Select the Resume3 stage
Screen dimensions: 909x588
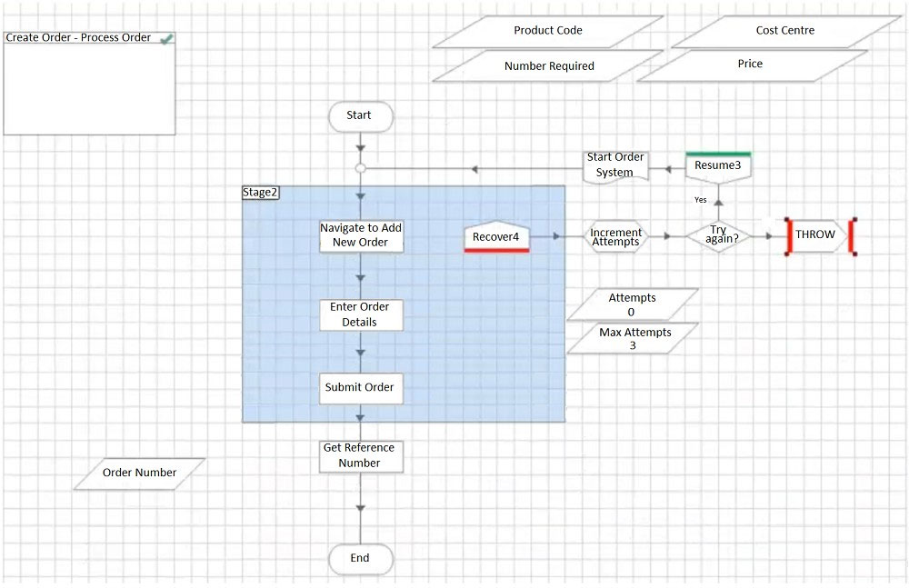point(718,167)
